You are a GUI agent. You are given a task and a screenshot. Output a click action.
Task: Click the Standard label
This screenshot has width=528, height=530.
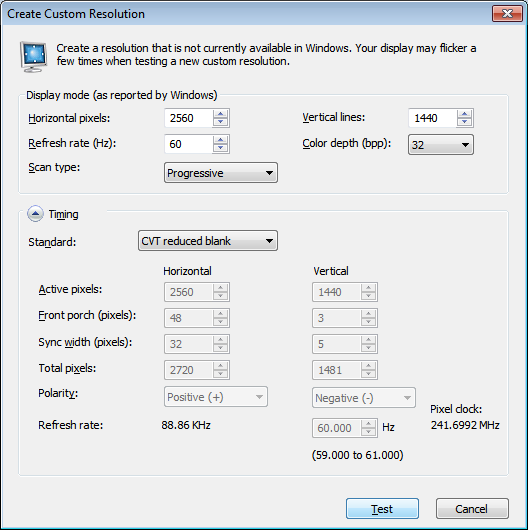click(52, 242)
